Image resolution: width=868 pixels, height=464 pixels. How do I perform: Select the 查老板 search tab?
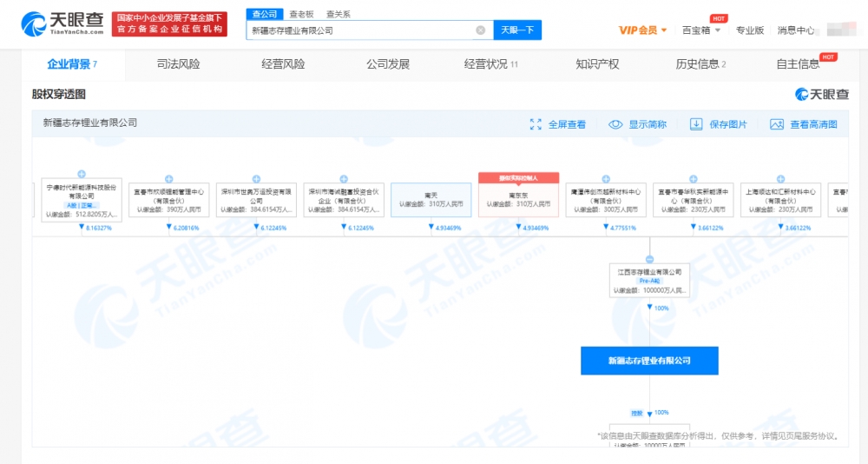tap(301, 14)
